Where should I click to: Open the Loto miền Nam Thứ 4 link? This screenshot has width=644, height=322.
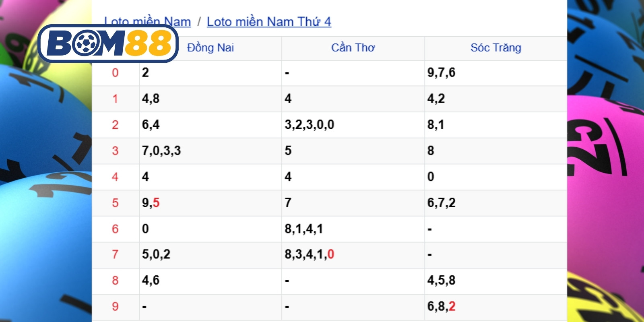pyautogui.click(x=269, y=22)
